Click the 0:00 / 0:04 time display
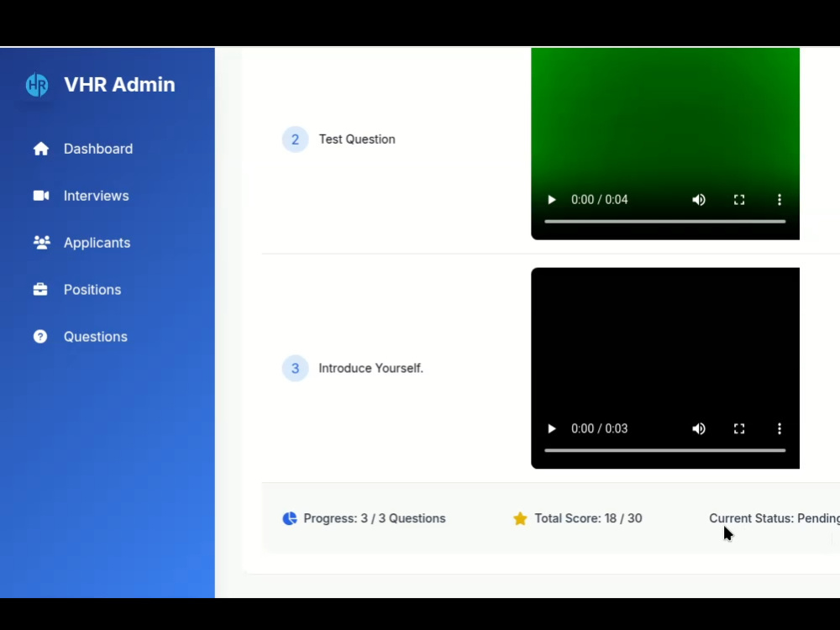840x630 pixels. pos(600,200)
